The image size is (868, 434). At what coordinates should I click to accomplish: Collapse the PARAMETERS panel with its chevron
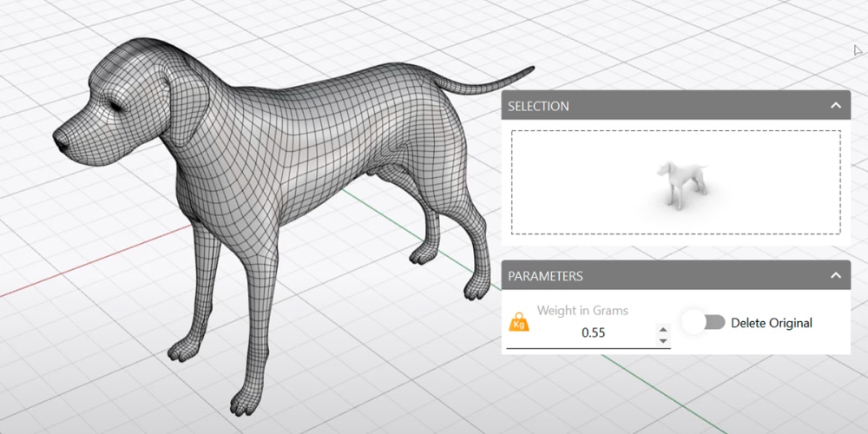[835, 276]
